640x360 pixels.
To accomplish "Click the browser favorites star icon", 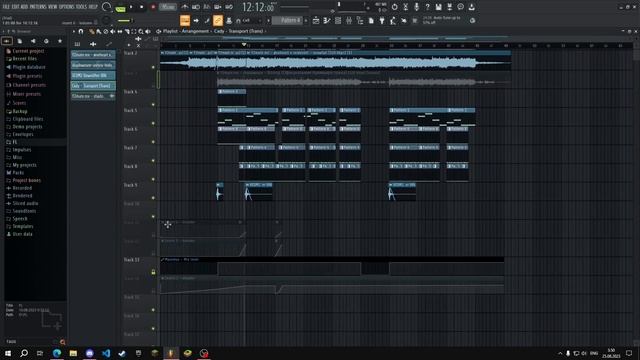I will (x=60, y=41).
